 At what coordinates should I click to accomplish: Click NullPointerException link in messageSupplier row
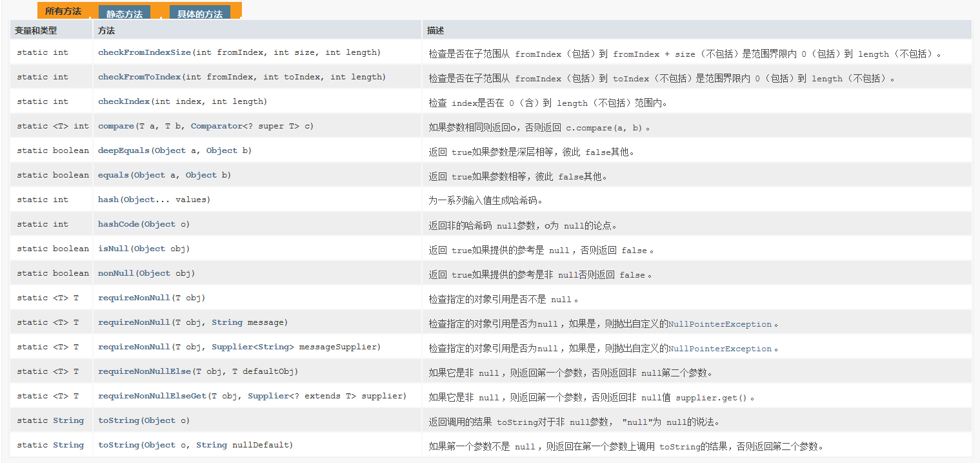720,349
